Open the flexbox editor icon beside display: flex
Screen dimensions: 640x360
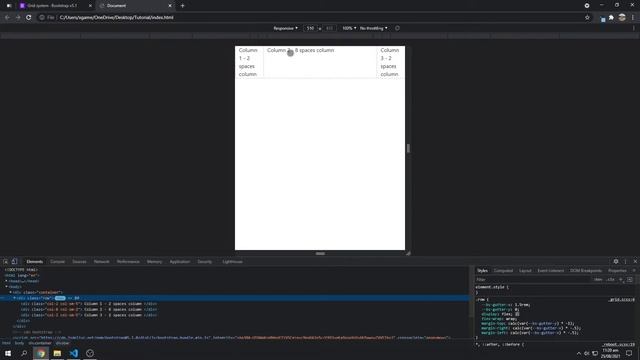click(517, 314)
